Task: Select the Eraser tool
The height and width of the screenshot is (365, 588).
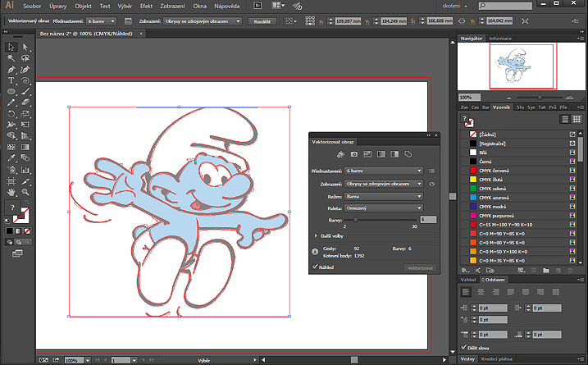Action: point(25,103)
